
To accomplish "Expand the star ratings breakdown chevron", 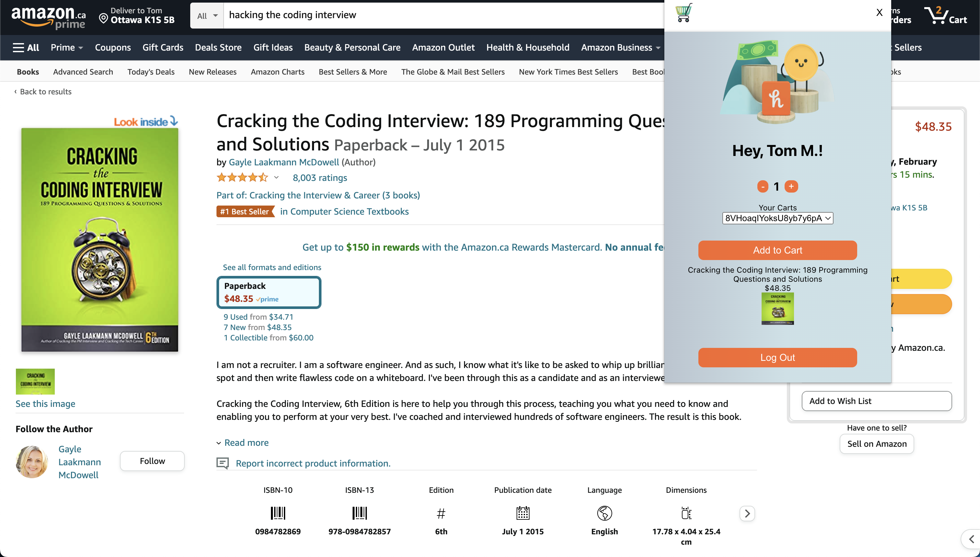I will click(276, 177).
